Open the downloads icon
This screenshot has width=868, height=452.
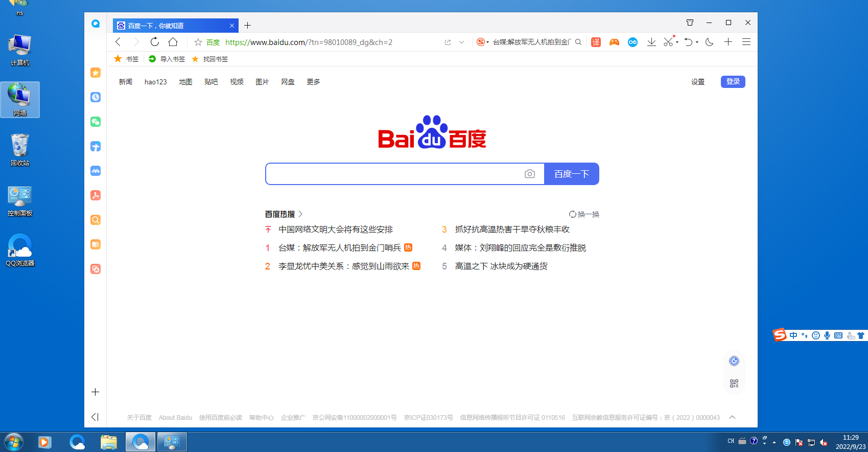(651, 42)
